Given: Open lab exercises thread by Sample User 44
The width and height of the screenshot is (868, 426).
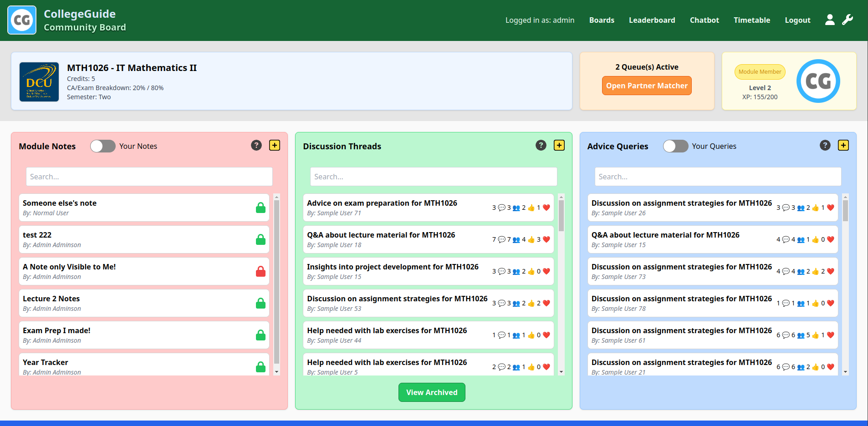Looking at the screenshot, I should 429,335.
